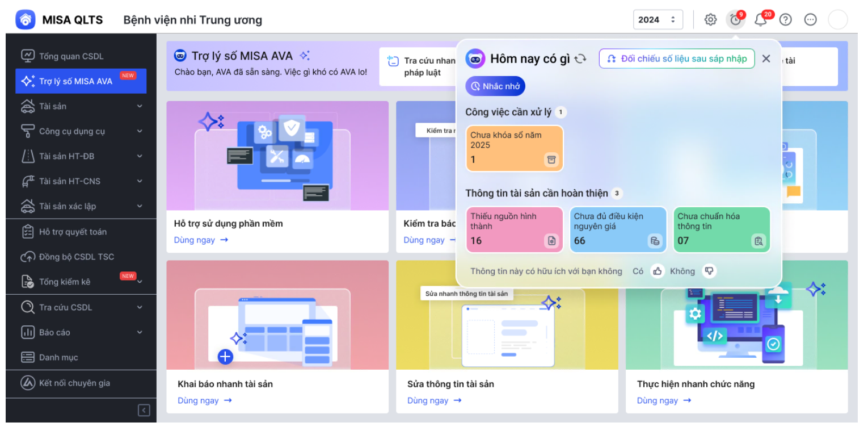Collapse the sidebar with the bottom arrow icon

[144, 410]
